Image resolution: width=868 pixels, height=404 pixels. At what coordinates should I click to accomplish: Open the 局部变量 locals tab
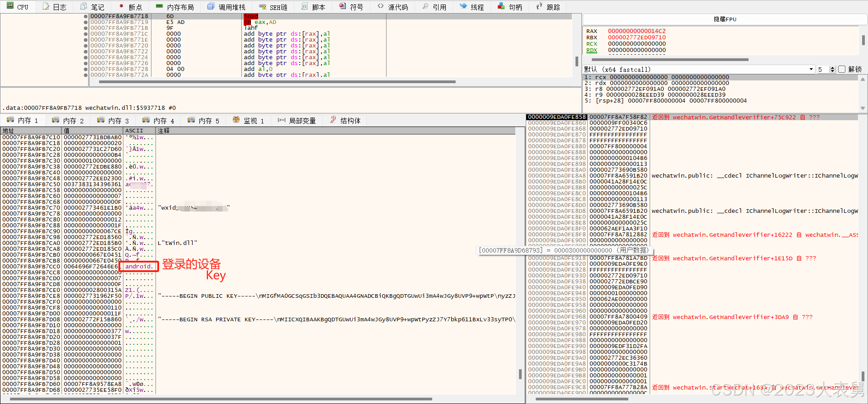[x=297, y=120]
